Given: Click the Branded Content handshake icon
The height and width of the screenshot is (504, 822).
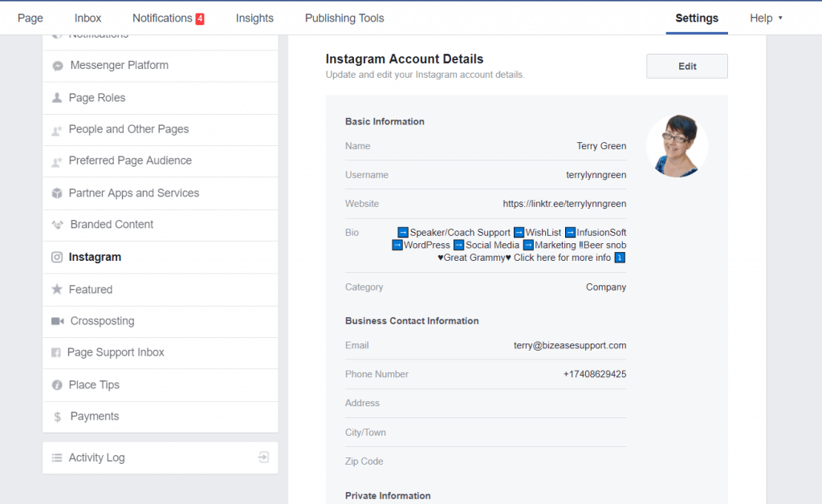Looking at the screenshot, I should click(58, 225).
